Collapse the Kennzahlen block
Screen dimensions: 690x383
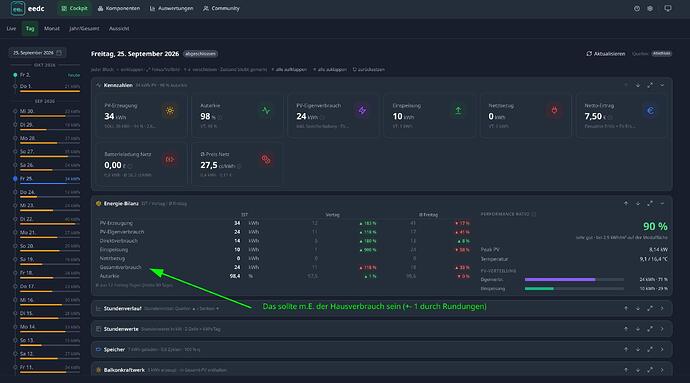(x=662, y=85)
